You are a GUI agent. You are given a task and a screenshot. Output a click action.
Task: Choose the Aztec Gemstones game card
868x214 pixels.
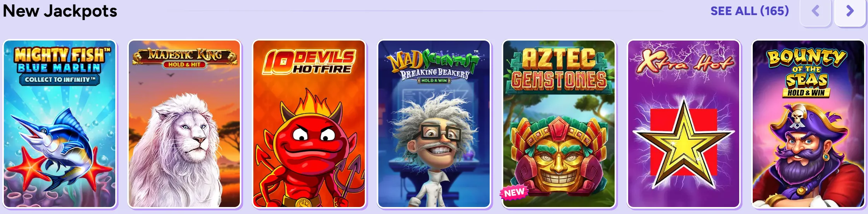559,124
